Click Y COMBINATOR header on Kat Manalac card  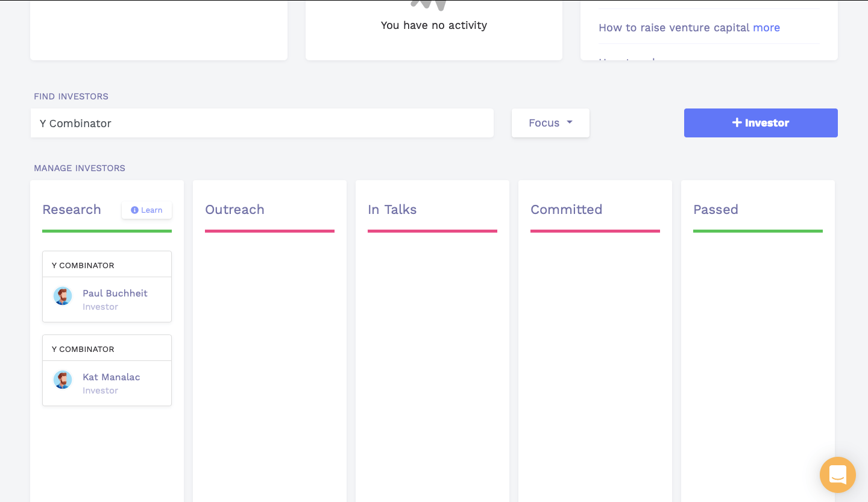pos(83,349)
